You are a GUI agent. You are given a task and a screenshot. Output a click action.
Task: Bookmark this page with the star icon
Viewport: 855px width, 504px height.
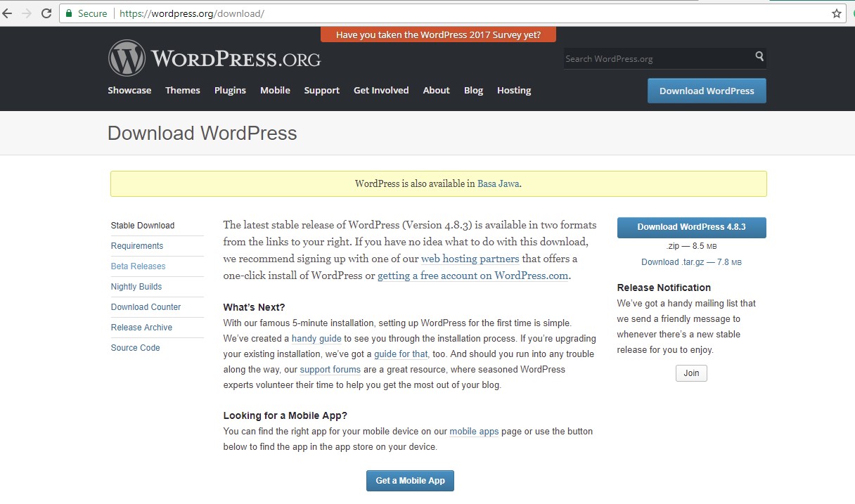click(836, 13)
